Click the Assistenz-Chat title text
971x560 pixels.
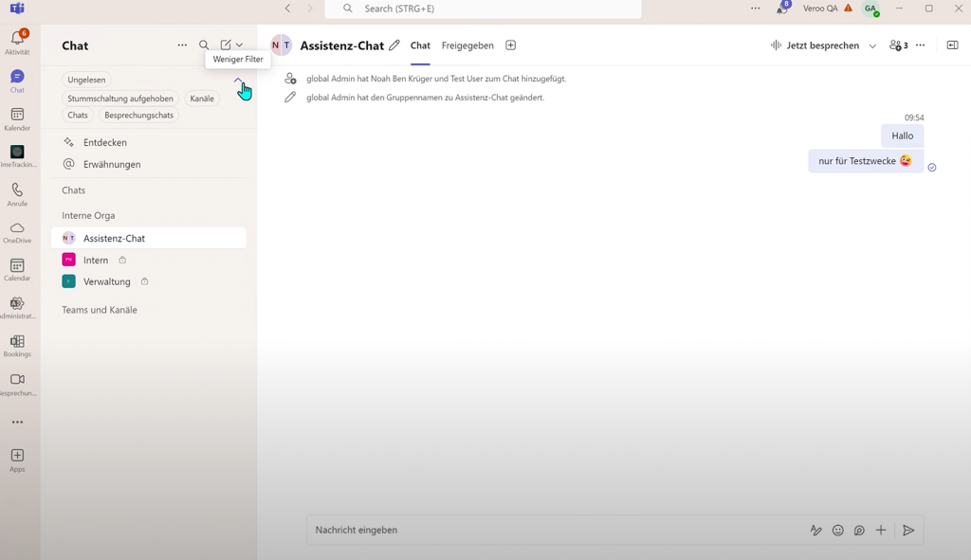341,45
